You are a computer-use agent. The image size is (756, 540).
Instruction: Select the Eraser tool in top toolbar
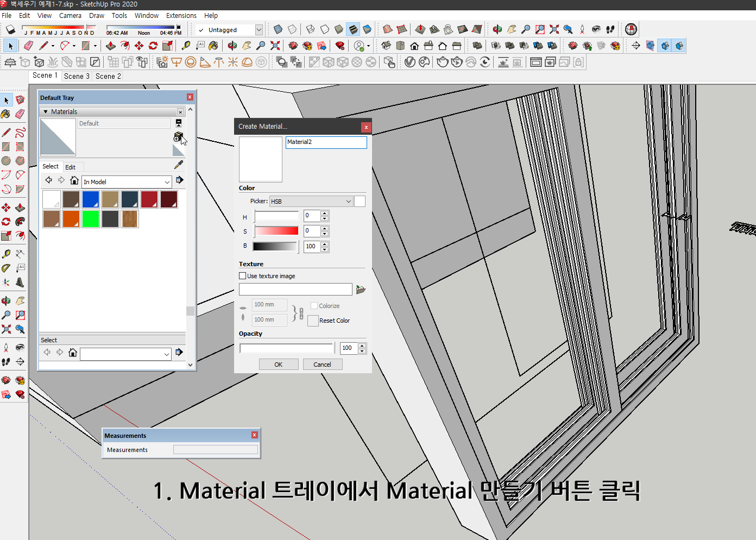pyautogui.click(x=29, y=46)
